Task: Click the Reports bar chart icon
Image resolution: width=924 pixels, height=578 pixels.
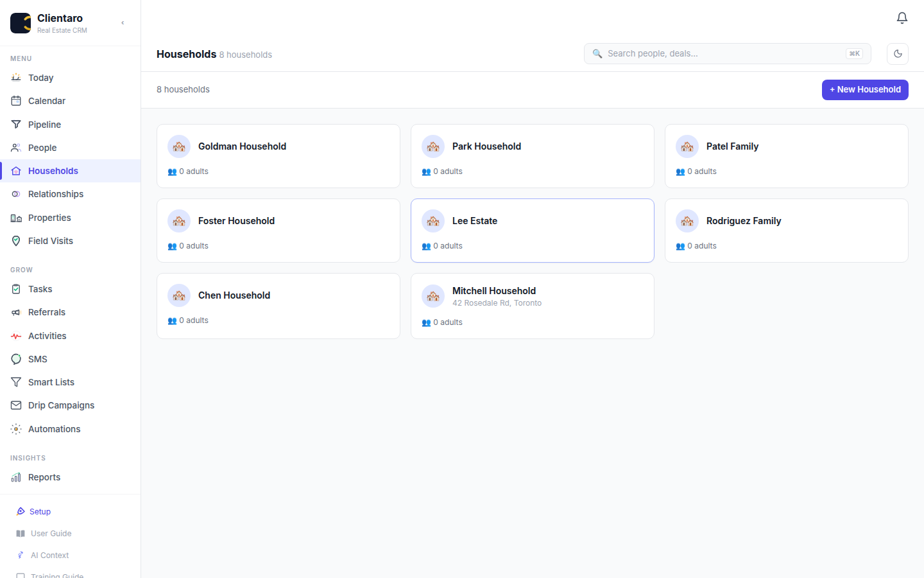Action: point(16,477)
